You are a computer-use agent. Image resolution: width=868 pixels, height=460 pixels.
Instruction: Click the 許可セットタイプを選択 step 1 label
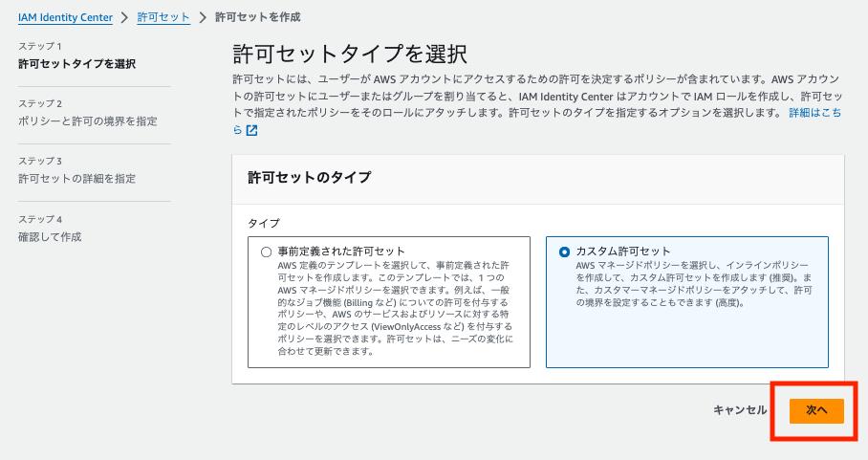(x=76, y=64)
